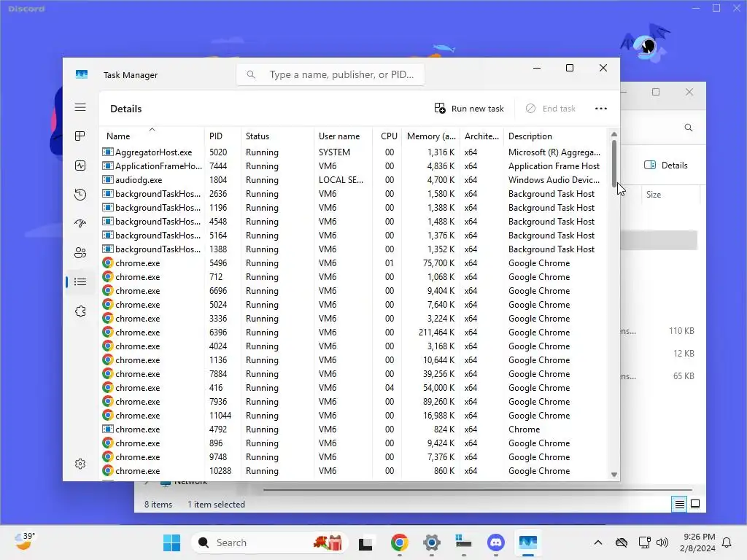Show hidden system tray icons chevron
This screenshot has width=747, height=560.
point(598,542)
